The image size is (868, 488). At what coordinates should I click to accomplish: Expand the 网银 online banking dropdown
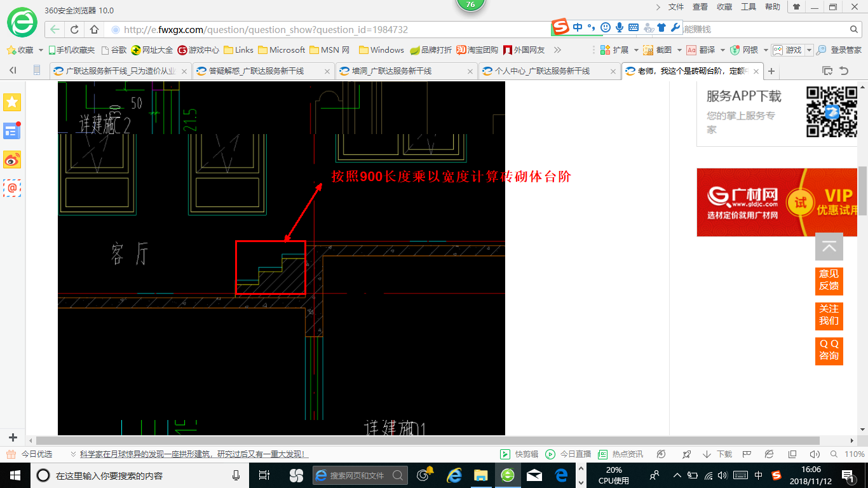766,50
